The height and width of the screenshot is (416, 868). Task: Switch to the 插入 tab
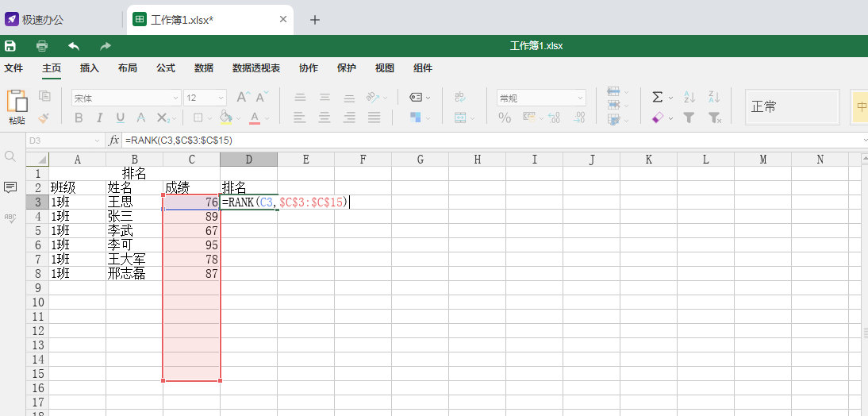(x=90, y=69)
